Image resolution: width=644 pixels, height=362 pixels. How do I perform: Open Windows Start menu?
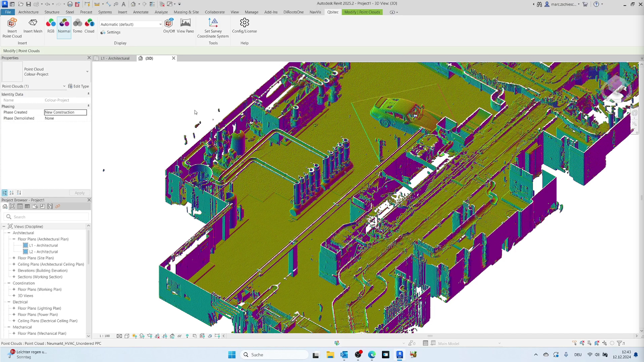pos(232,355)
